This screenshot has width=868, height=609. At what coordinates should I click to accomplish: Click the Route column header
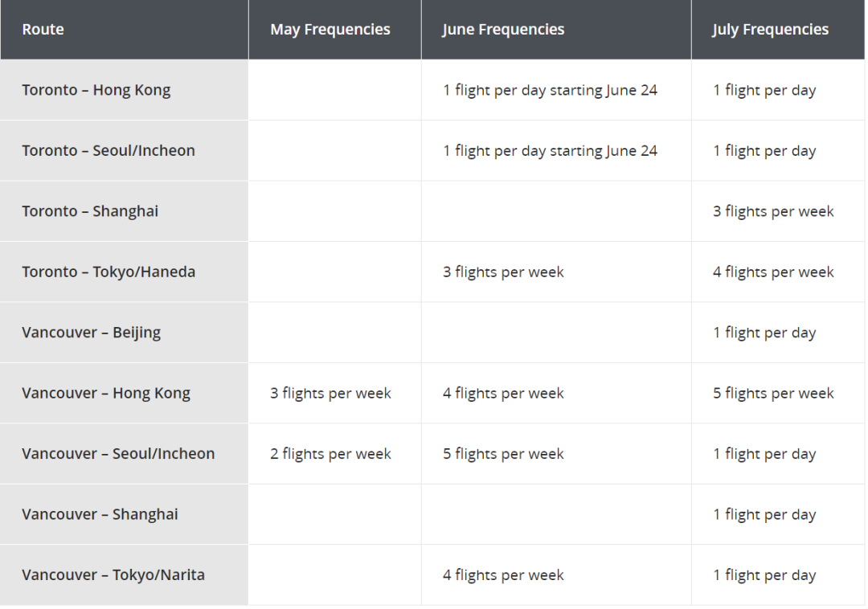[x=124, y=29]
